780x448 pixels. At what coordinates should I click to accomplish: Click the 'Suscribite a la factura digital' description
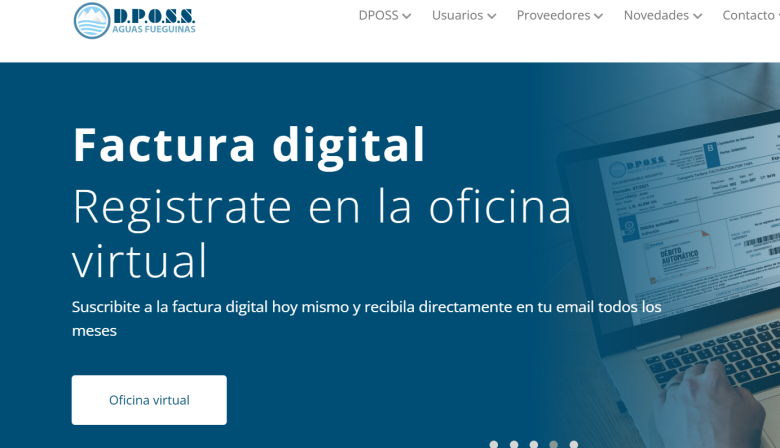click(x=367, y=318)
